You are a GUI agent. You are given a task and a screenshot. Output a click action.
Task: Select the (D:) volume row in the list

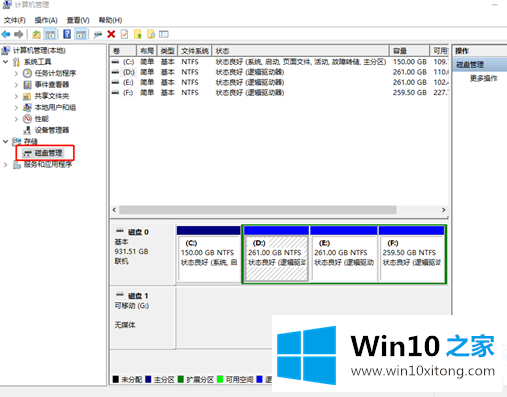tap(279, 72)
